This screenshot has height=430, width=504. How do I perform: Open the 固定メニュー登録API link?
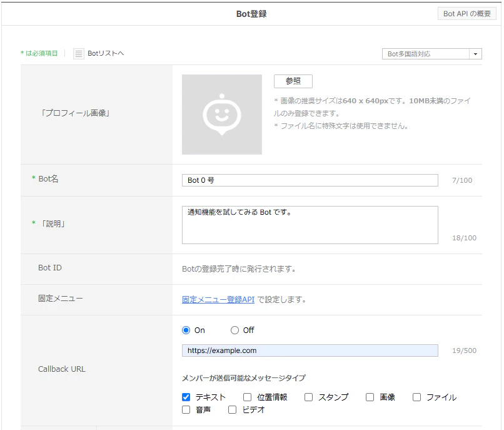click(218, 300)
